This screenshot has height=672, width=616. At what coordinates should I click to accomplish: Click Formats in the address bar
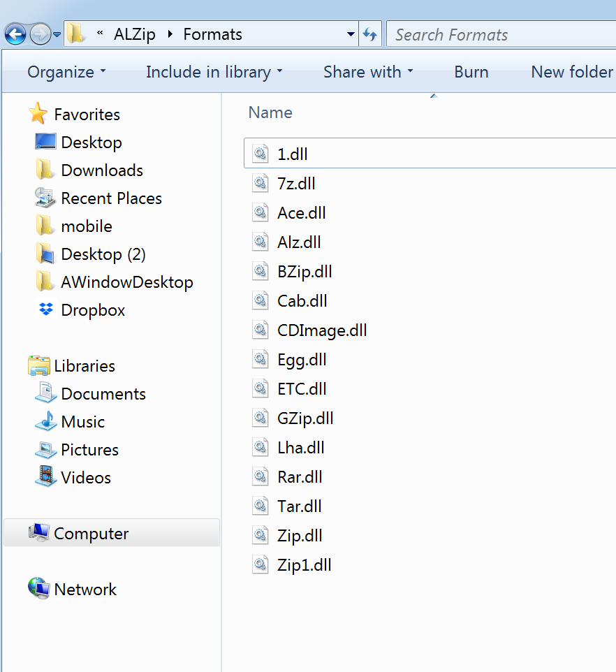pyautogui.click(x=212, y=34)
